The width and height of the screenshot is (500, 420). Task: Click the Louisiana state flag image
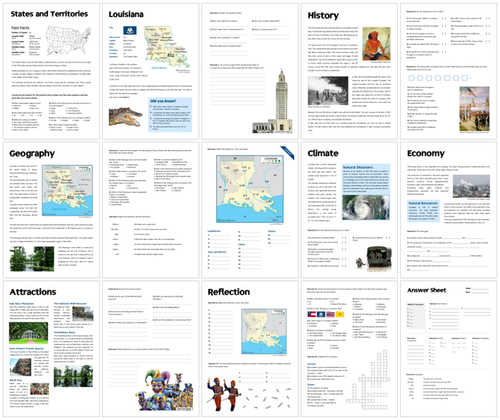coord(130,31)
